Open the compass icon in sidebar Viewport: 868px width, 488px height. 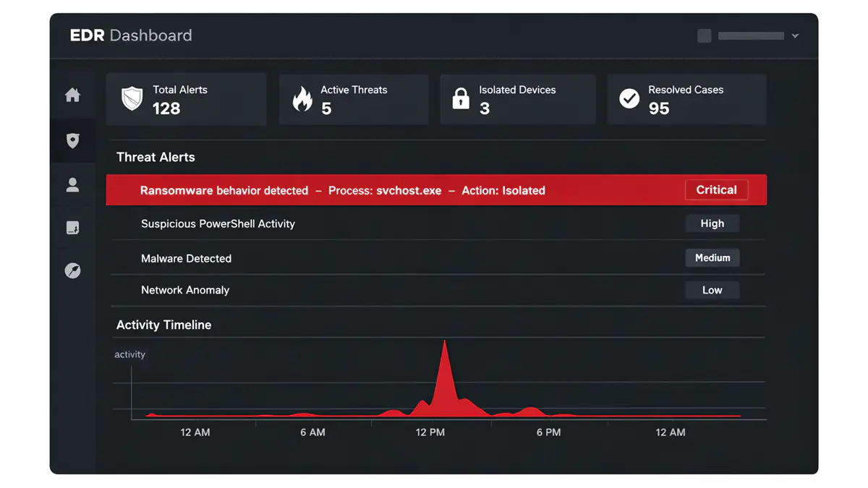click(x=72, y=270)
